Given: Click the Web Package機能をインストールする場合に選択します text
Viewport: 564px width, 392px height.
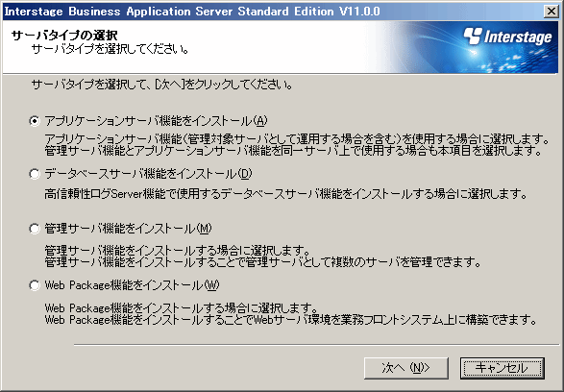Looking at the screenshot, I should tap(182, 308).
